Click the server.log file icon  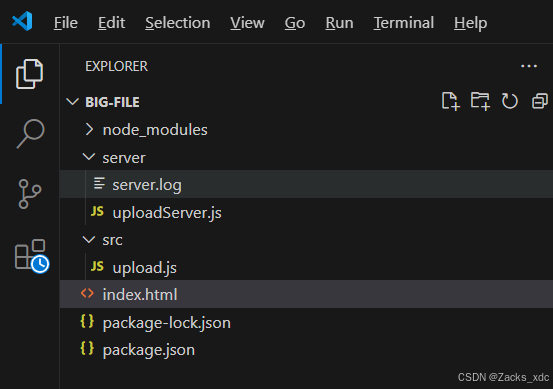pos(99,184)
